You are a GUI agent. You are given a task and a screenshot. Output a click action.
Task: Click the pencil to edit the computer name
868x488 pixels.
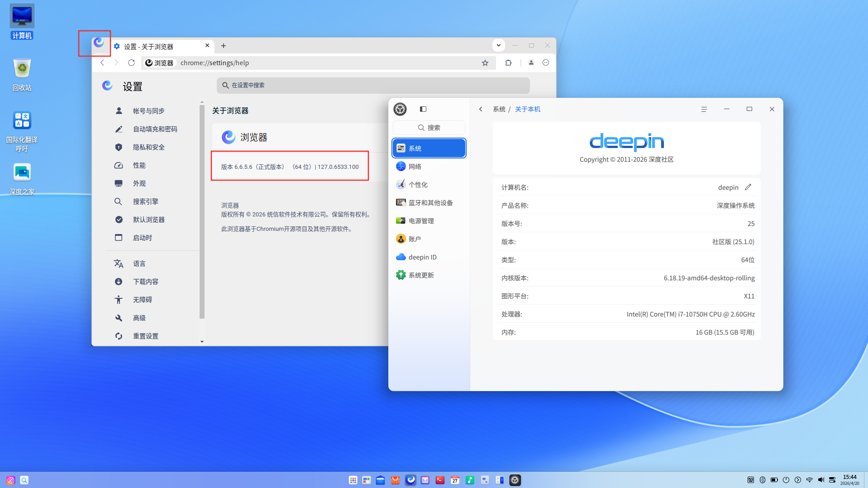(748, 187)
